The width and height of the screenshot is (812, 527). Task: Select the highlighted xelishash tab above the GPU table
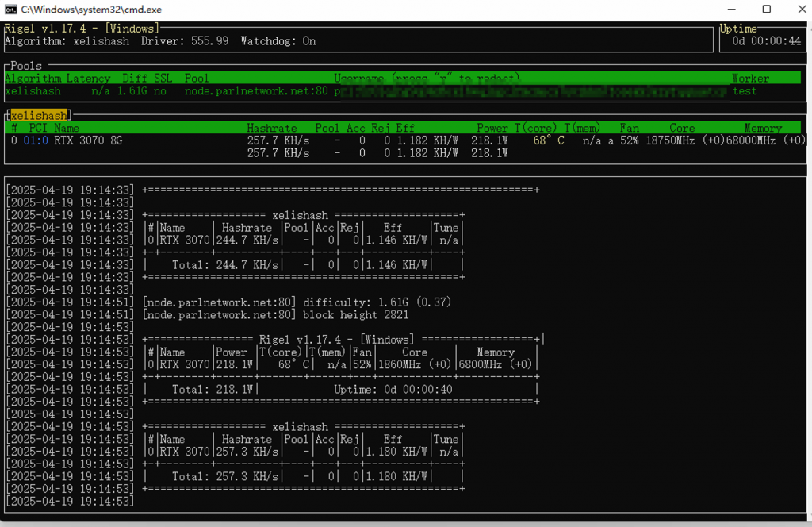pos(39,115)
